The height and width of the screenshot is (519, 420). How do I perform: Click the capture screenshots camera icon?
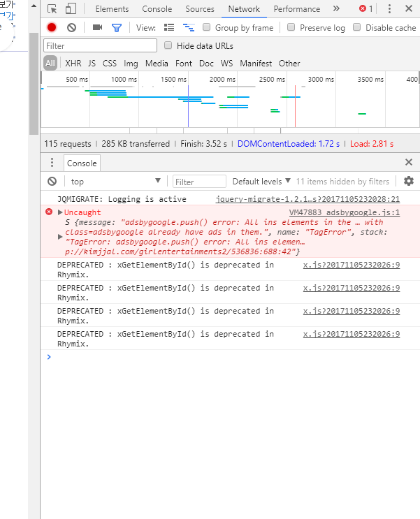[97, 27]
